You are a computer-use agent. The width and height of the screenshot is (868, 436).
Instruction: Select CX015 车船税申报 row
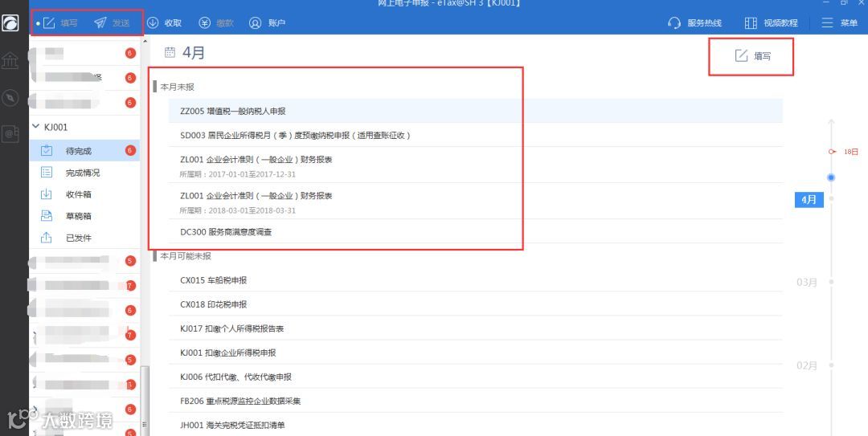[x=476, y=280]
